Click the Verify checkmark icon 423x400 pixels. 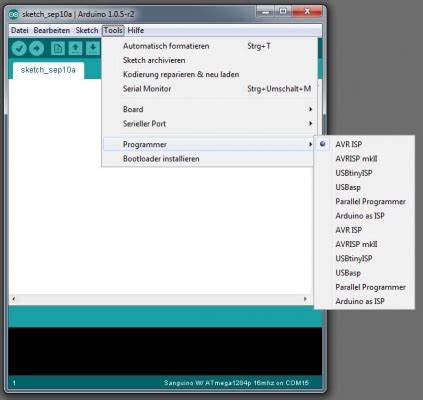[x=19, y=49]
